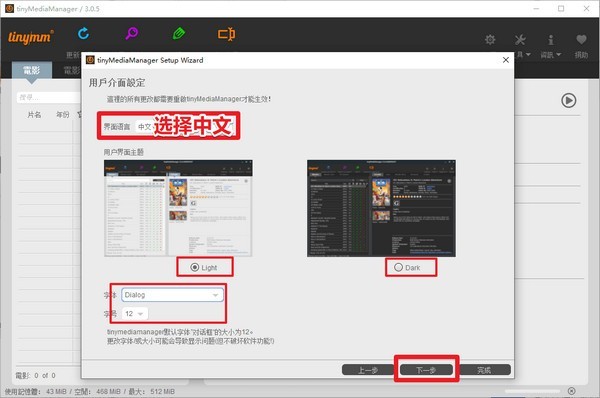Screen dimensions: 600x398
Task: Switch to the first 電影 tab
Action: [32, 70]
